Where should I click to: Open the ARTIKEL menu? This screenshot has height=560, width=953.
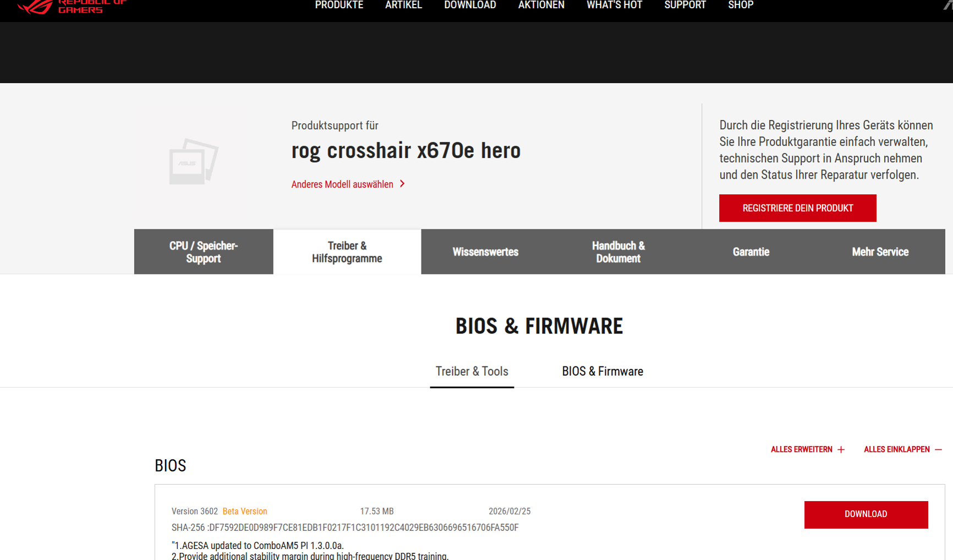403,5
